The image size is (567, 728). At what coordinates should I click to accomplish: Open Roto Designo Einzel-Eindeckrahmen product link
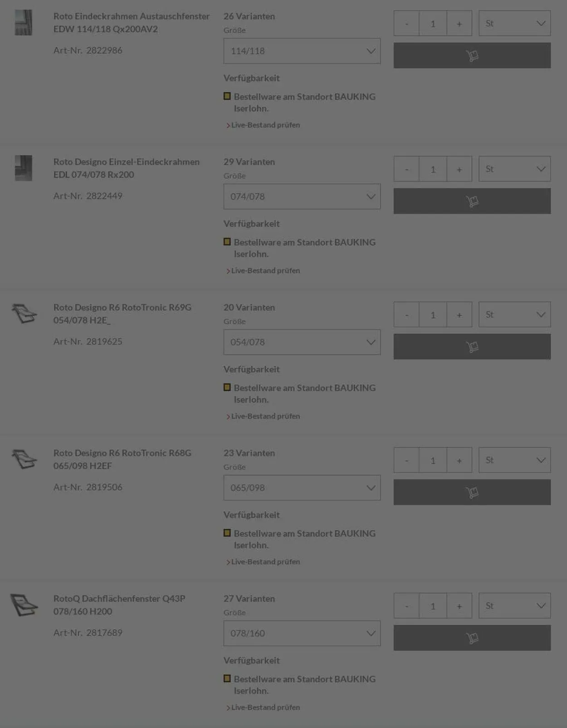point(126,168)
